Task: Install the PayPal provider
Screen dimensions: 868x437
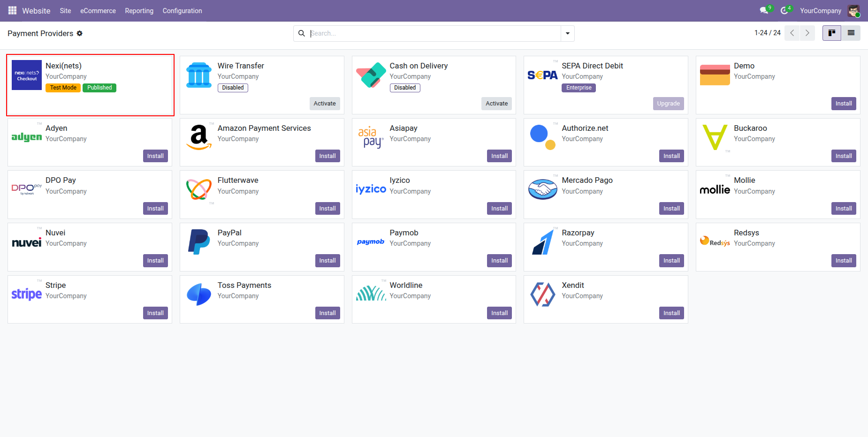Action: pos(327,261)
